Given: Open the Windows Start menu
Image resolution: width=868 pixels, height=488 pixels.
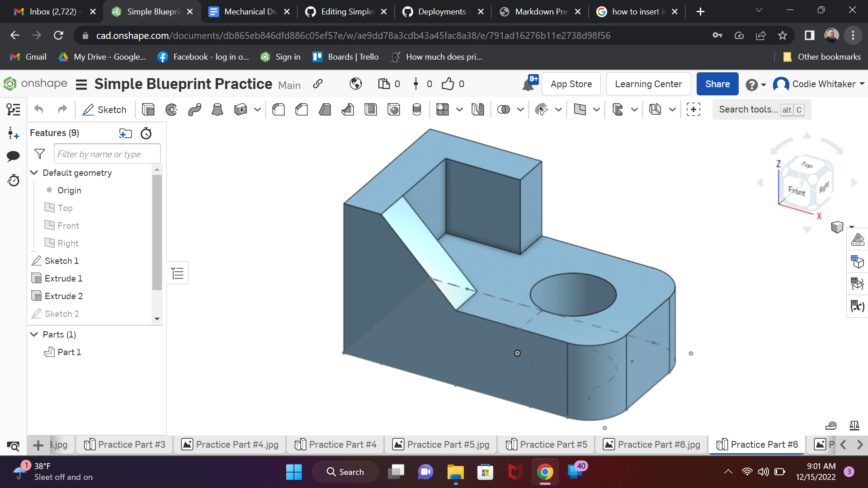Looking at the screenshot, I should click(294, 472).
